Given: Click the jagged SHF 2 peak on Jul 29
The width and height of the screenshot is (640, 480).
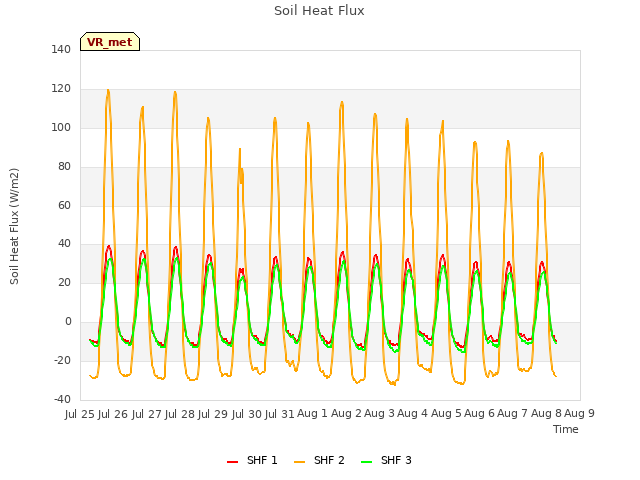Looking at the screenshot, I should pos(241,165).
